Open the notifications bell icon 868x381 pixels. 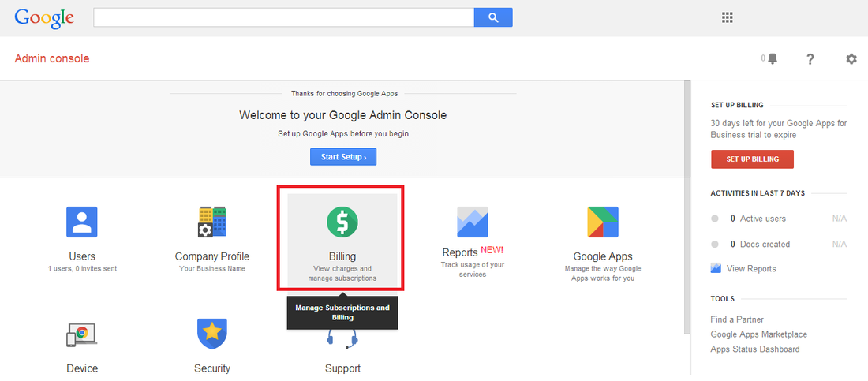tap(773, 58)
